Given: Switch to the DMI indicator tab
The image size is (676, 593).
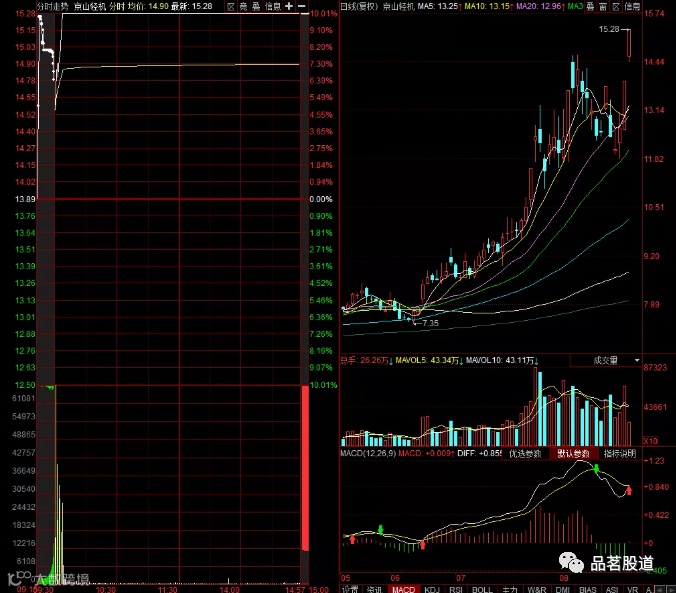Looking at the screenshot, I should click(563, 589).
